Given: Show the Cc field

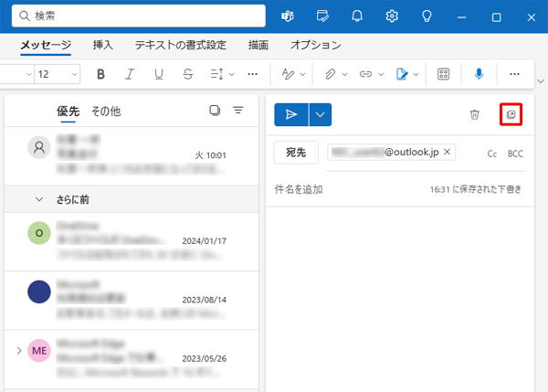Looking at the screenshot, I should point(491,154).
